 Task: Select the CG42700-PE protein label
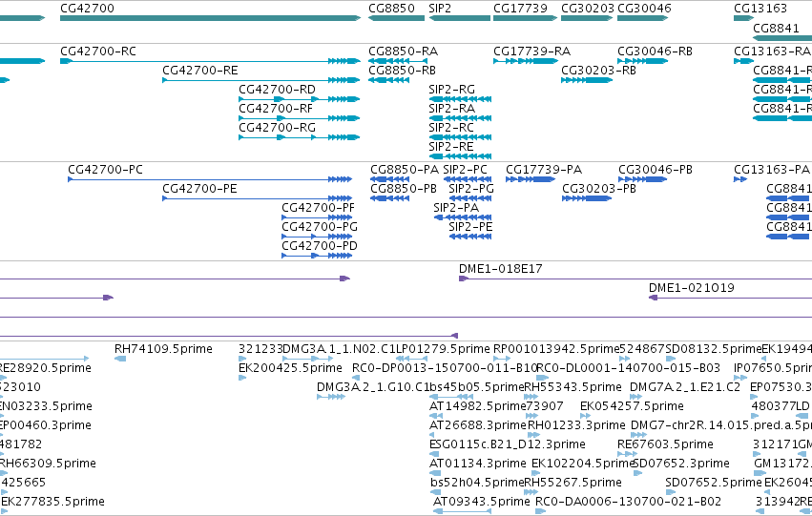click(199, 189)
